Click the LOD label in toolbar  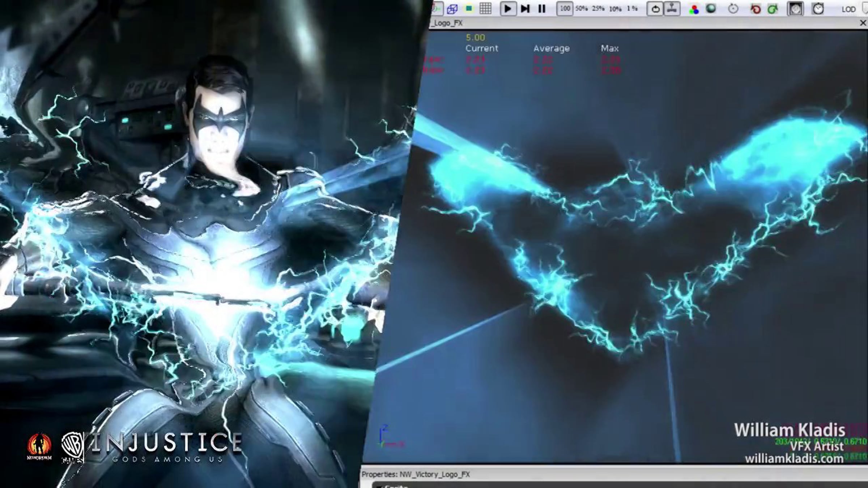point(848,9)
